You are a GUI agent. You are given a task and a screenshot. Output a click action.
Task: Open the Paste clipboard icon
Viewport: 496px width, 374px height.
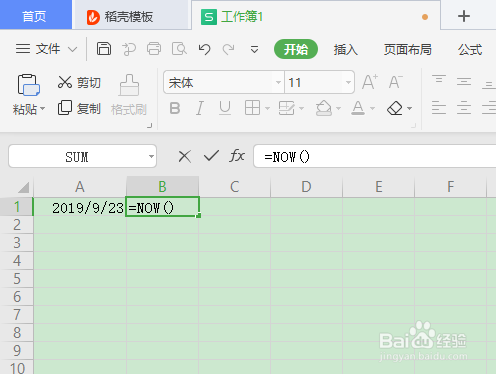pos(28,85)
